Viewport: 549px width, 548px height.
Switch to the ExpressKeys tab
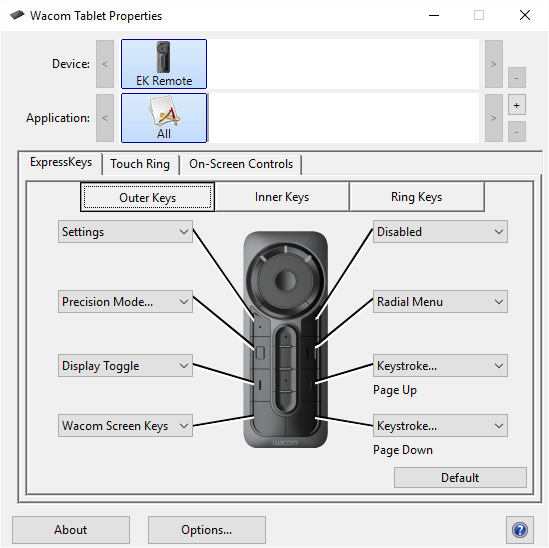click(x=61, y=162)
